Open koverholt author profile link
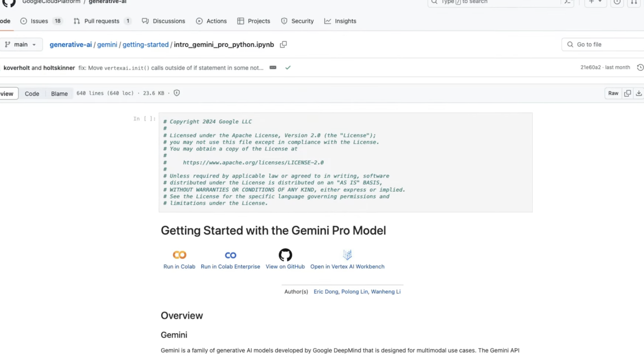The image size is (644, 357). coord(17,68)
